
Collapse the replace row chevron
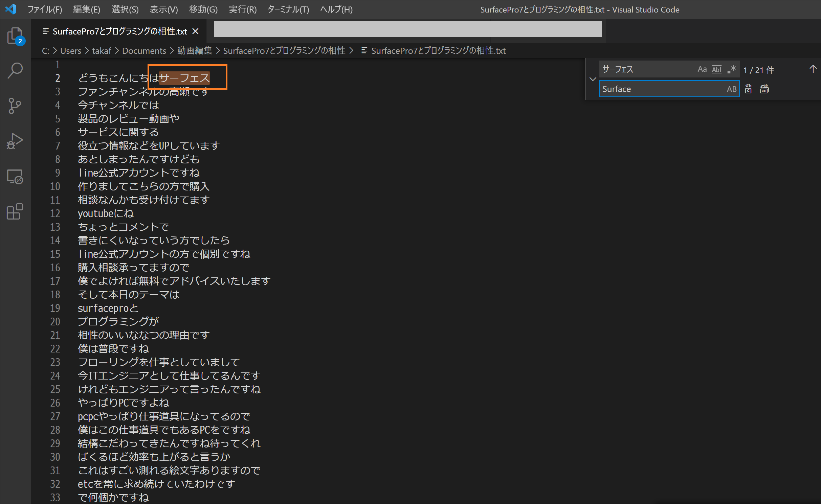tap(593, 79)
